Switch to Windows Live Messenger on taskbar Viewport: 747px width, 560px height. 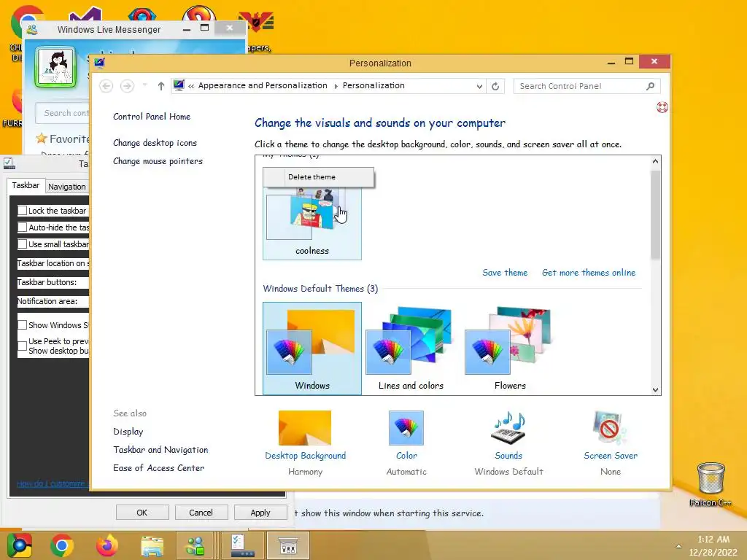tap(196, 545)
